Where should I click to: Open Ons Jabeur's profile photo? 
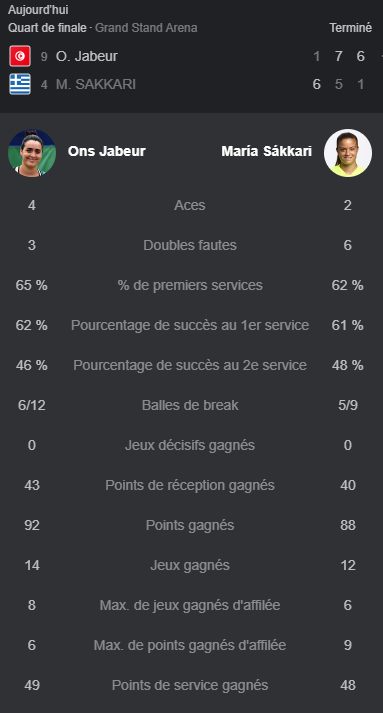[x=32, y=152]
